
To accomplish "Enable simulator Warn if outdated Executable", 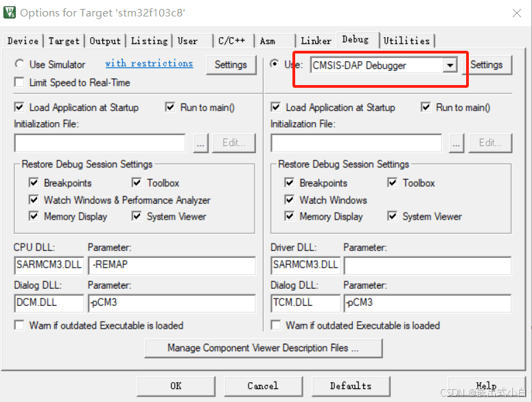I will (19, 325).
